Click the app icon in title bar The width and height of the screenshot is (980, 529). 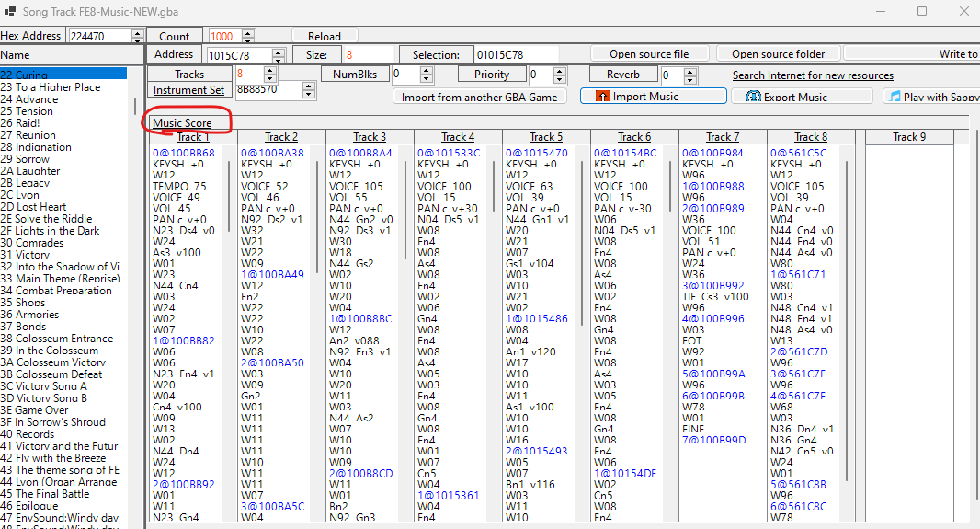[x=10, y=11]
